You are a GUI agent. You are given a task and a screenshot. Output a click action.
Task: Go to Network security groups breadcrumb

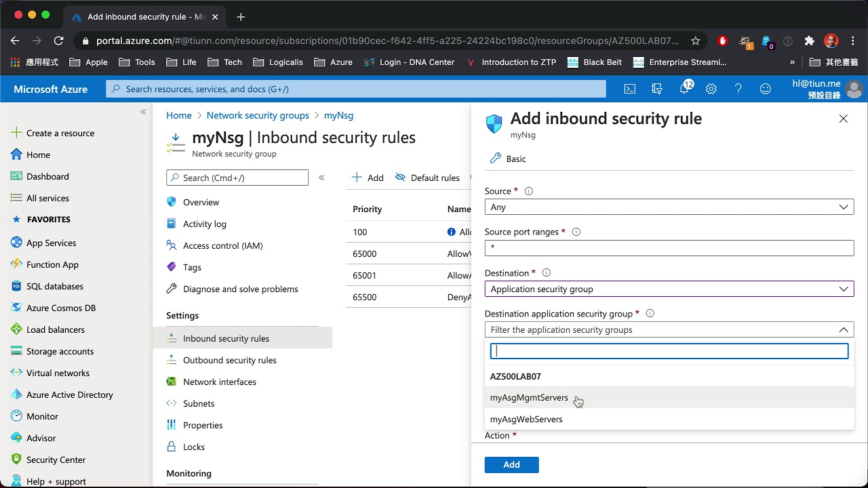coord(258,115)
